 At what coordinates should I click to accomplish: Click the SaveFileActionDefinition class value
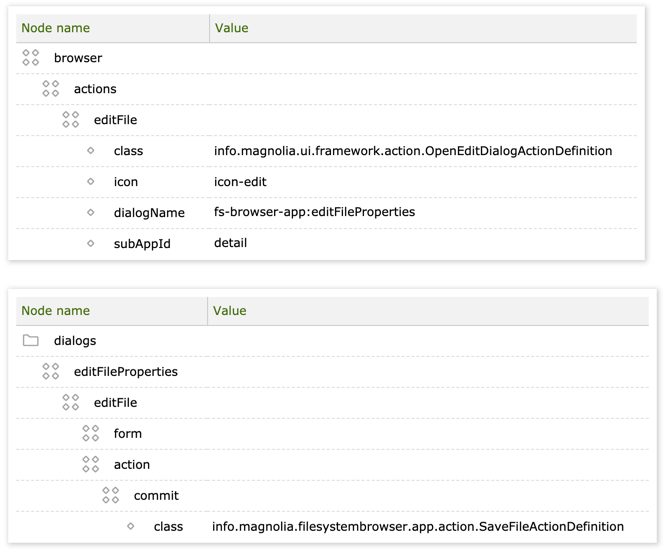point(417,526)
